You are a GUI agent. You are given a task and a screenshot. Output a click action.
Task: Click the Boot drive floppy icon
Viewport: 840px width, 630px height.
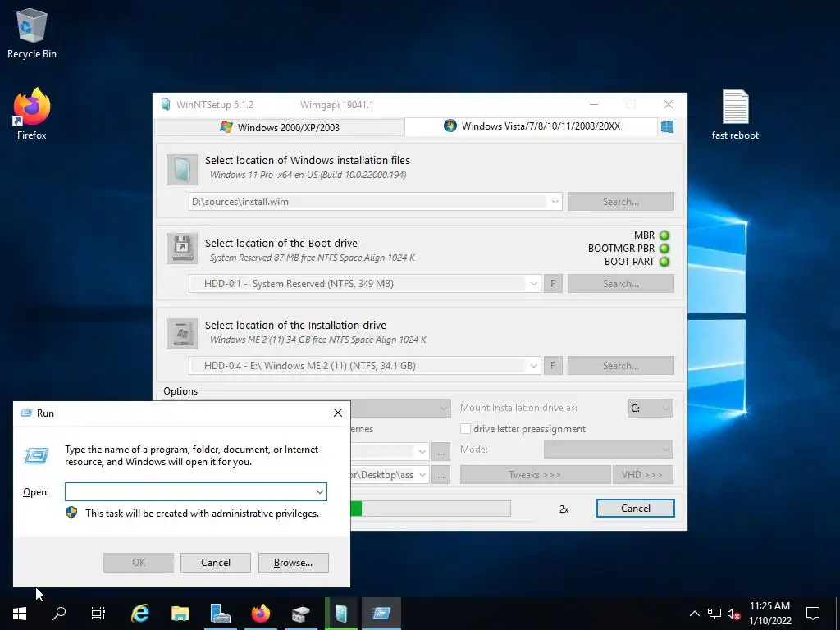pyautogui.click(x=182, y=248)
